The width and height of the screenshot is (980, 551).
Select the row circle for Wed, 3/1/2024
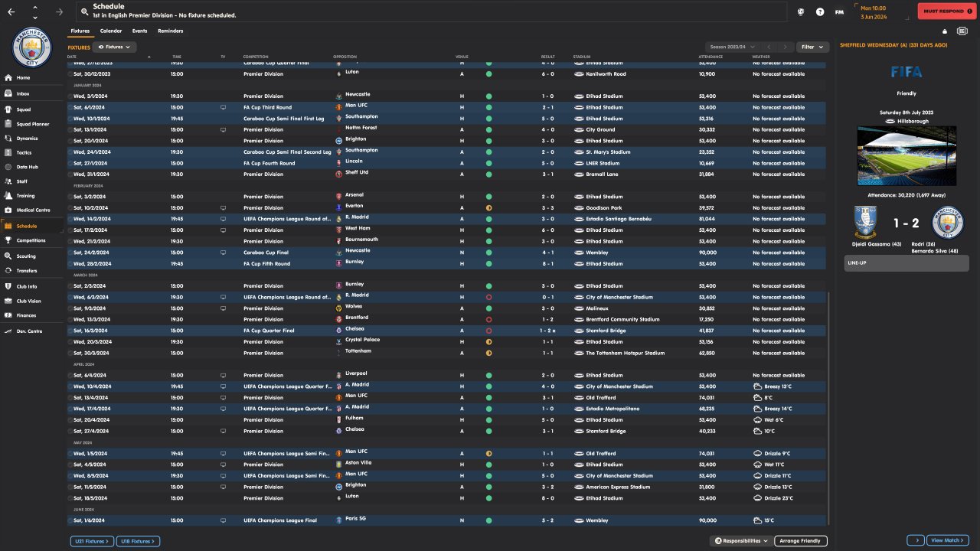point(70,96)
